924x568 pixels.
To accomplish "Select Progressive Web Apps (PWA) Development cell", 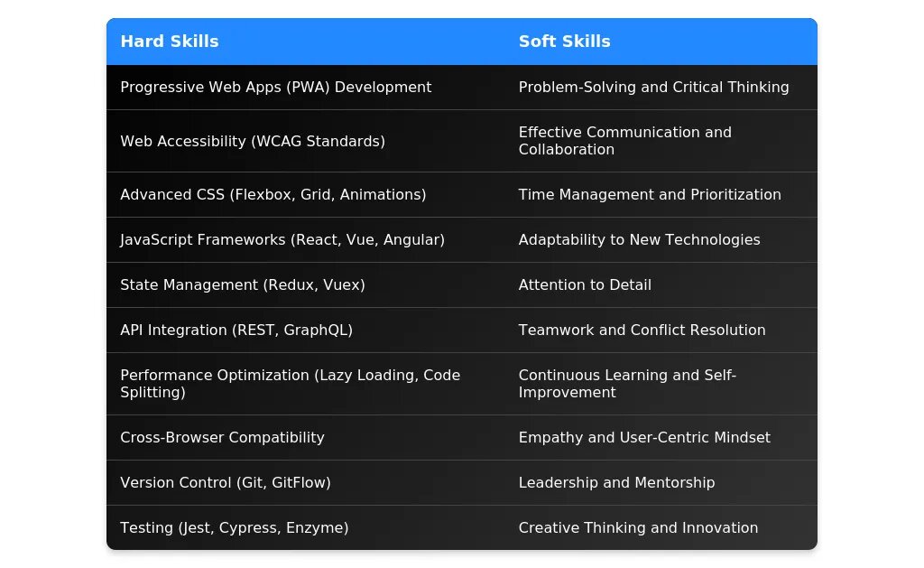I will tap(275, 88).
